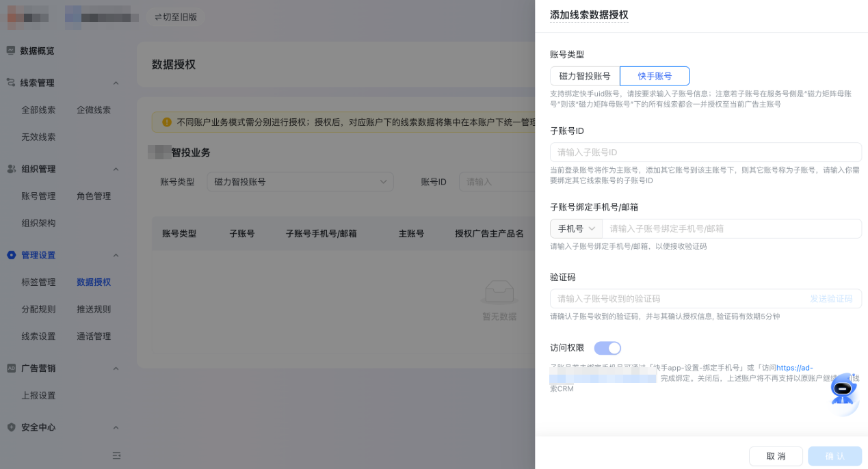Click the 组织管理 sidebar icon

pyautogui.click(x=11, y=169)
